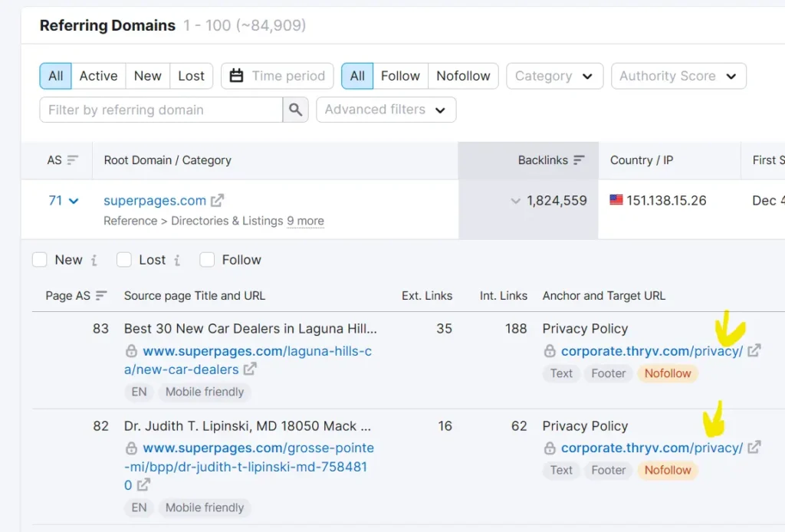Screen dimensions: 785x532
Task: Show info for the New checkbox
Action: click(x=94, y=260)
